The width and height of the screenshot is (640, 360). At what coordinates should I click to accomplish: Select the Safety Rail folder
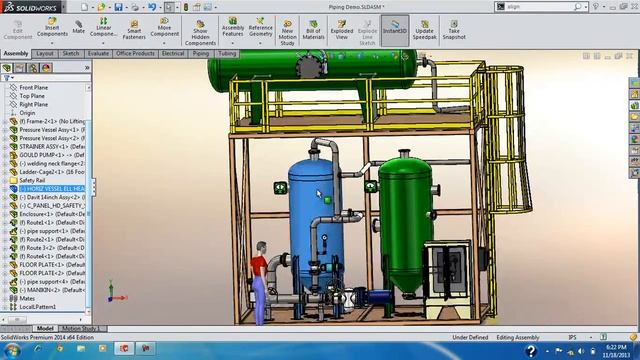32,180
